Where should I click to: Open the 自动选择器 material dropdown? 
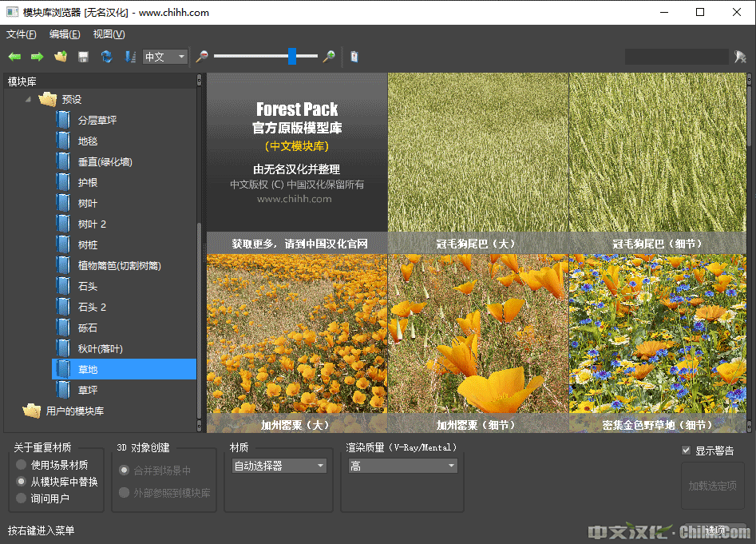click(279, 466)
